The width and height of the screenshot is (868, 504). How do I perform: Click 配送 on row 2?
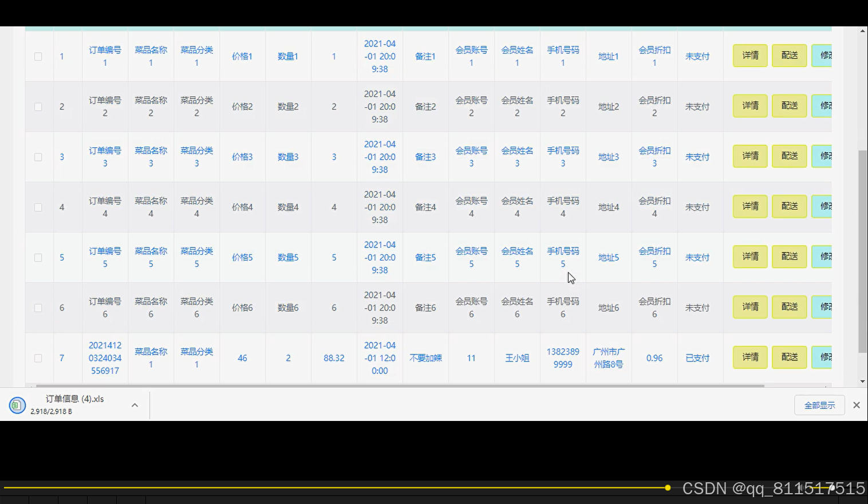point(789,105)
